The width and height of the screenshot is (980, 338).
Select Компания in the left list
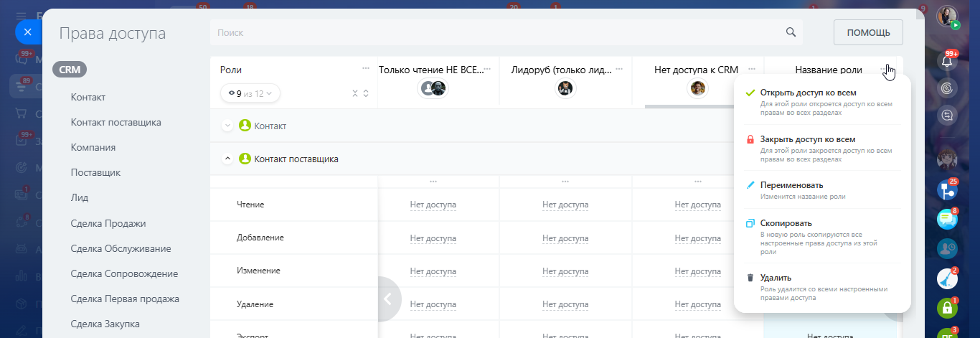click(x=93, y=147)
